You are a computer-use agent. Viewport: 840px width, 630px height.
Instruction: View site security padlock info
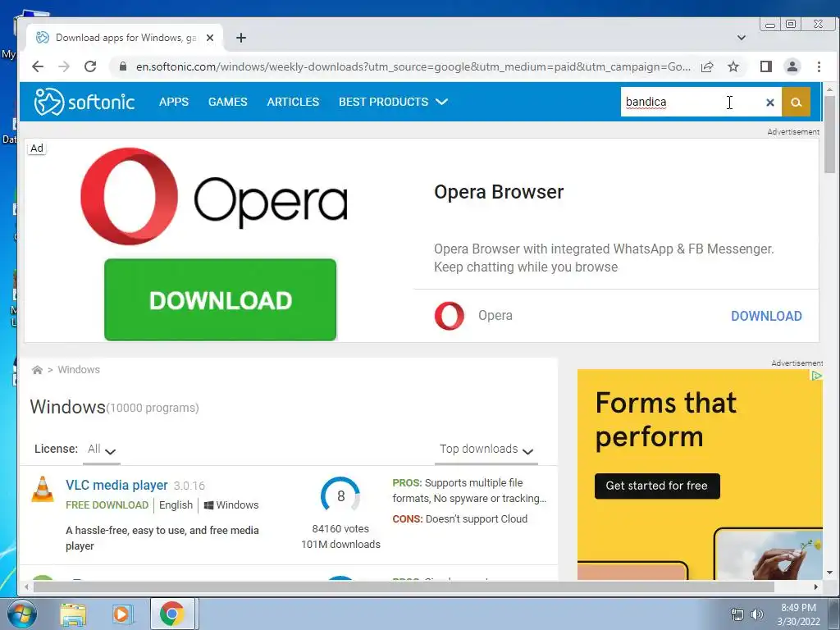click(123, 66)
